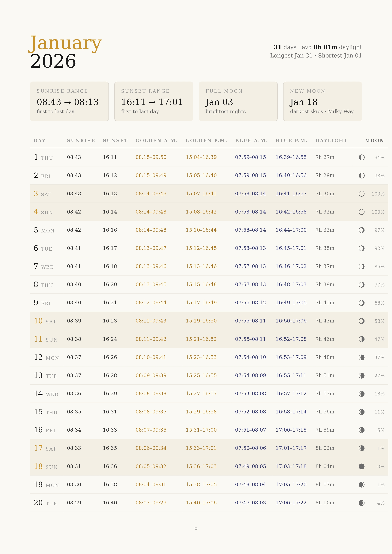Click the full moon icon on Jan 4
Viewport: 392px width, 554px height.
click(x=361, y=212)
